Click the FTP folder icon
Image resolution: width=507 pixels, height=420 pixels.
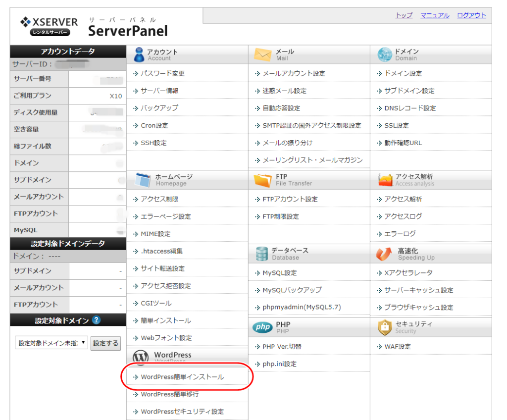click(262, 180)
